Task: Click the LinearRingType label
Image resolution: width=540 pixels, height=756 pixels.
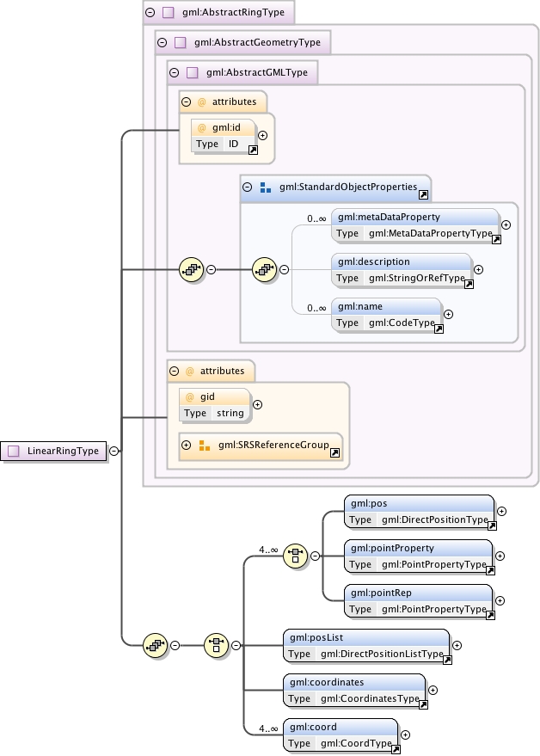Action: (x=63, y=451)
